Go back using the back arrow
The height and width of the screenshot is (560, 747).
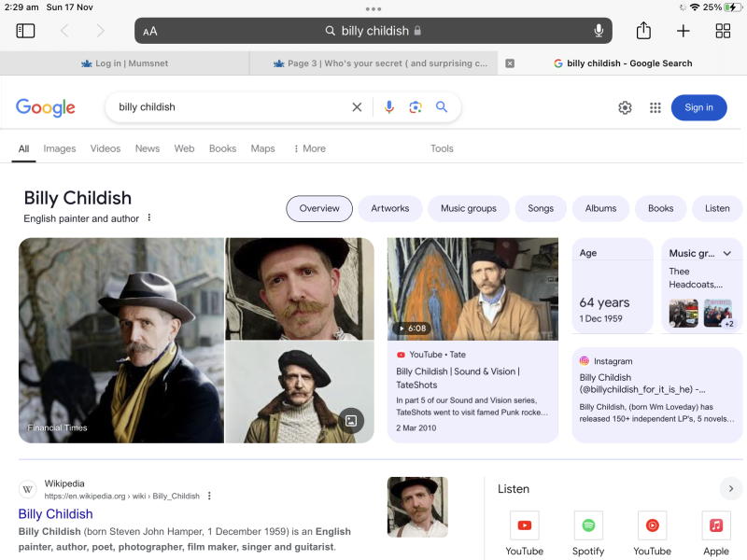[x=64, y=31]
